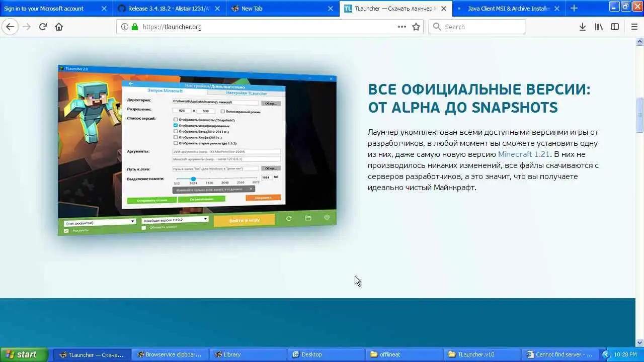The width and height of the screenshot is (644, 362).
Task: Close the Sign in to Microsoft tab
Action: pos(104,8)
